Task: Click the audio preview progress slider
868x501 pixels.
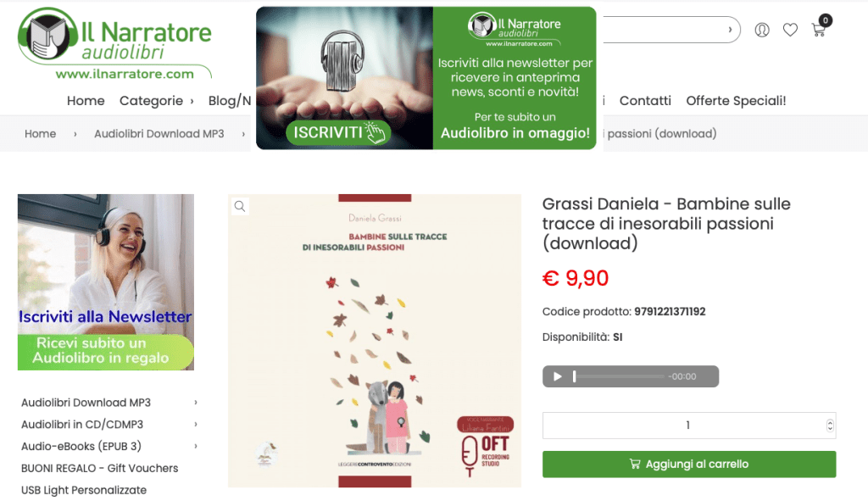Action: click(x=619, y=376)
